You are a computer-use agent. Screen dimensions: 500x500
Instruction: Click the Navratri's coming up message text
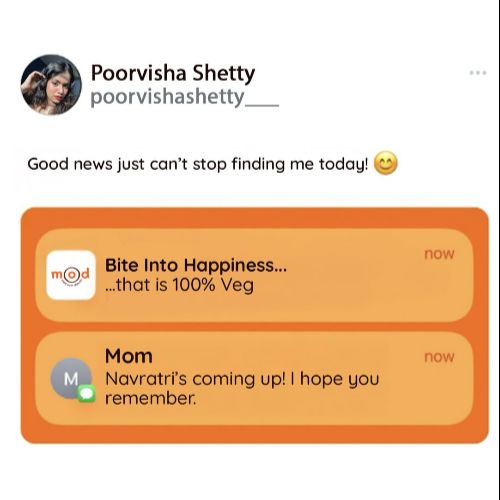coord(242,389)
